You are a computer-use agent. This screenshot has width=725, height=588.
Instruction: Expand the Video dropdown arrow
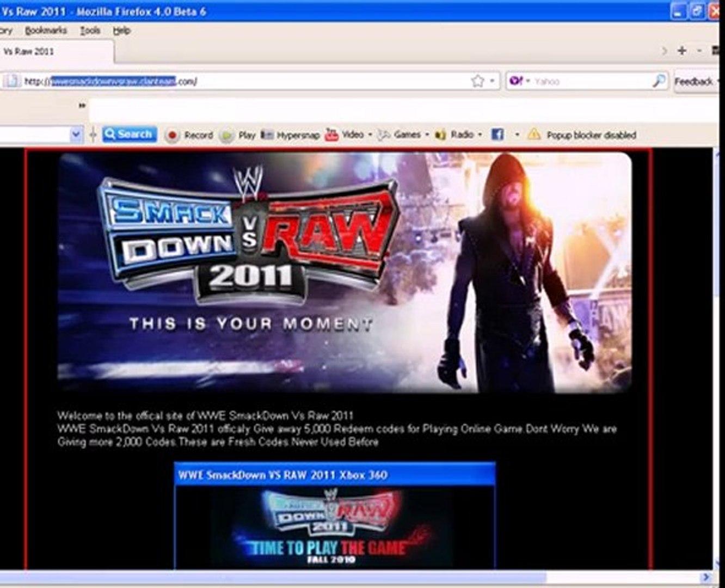370,134
